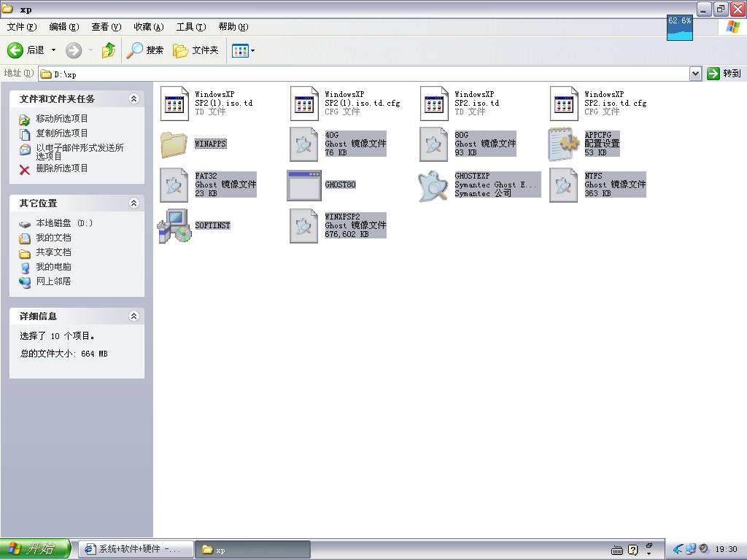Click the 选择了 10 个项目 details text

click(x=57, y=336)
